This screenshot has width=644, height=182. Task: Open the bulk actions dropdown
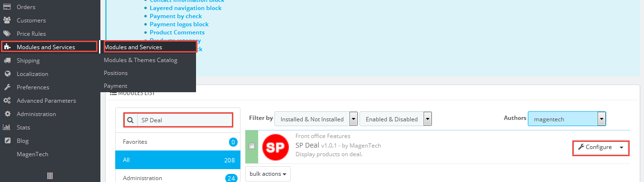tap(268, 174)
